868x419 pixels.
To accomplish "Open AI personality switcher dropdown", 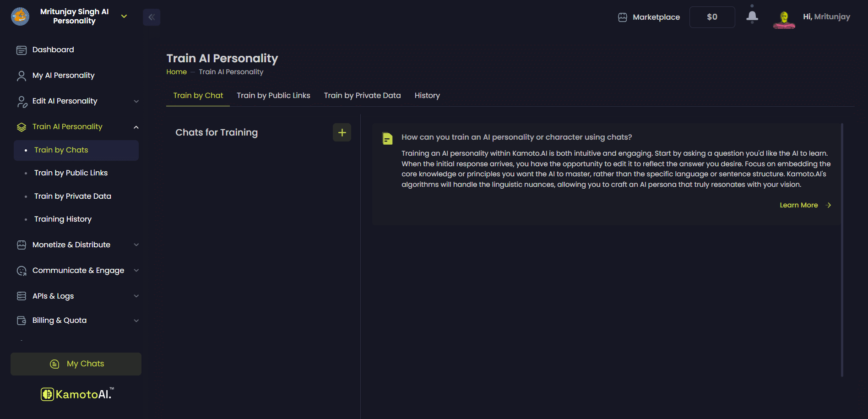I will pos(124,16).
